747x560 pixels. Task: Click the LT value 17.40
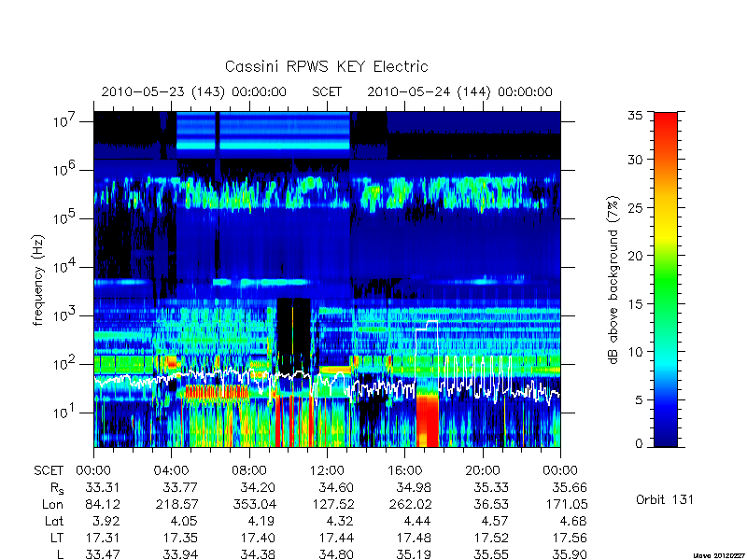coord(258,539)
